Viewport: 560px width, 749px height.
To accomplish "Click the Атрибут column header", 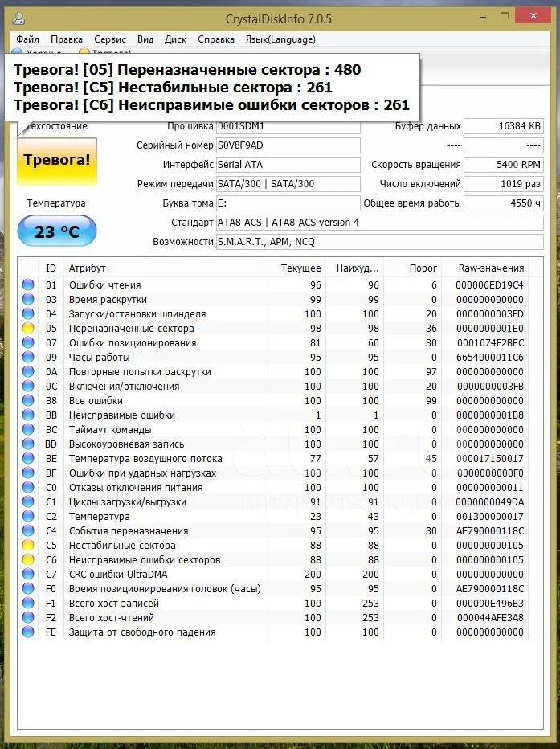I will [166, 268].
